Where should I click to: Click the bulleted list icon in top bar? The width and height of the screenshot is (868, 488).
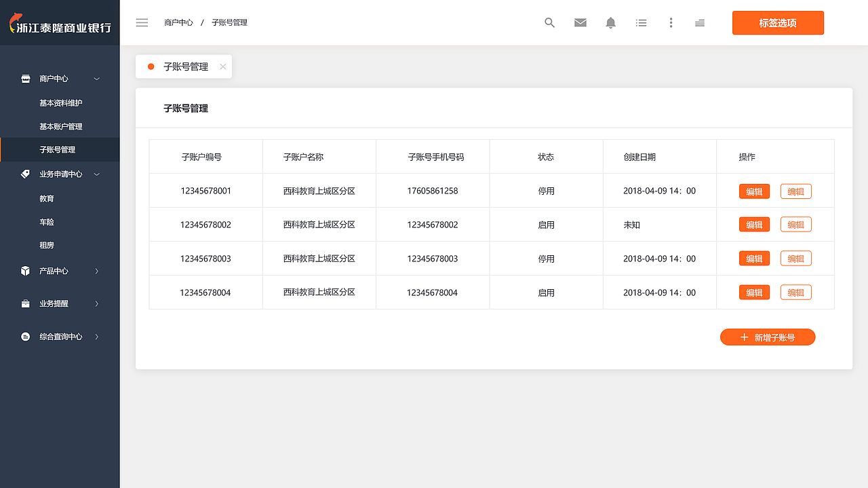pyautogui.click(x=641, y=22)
